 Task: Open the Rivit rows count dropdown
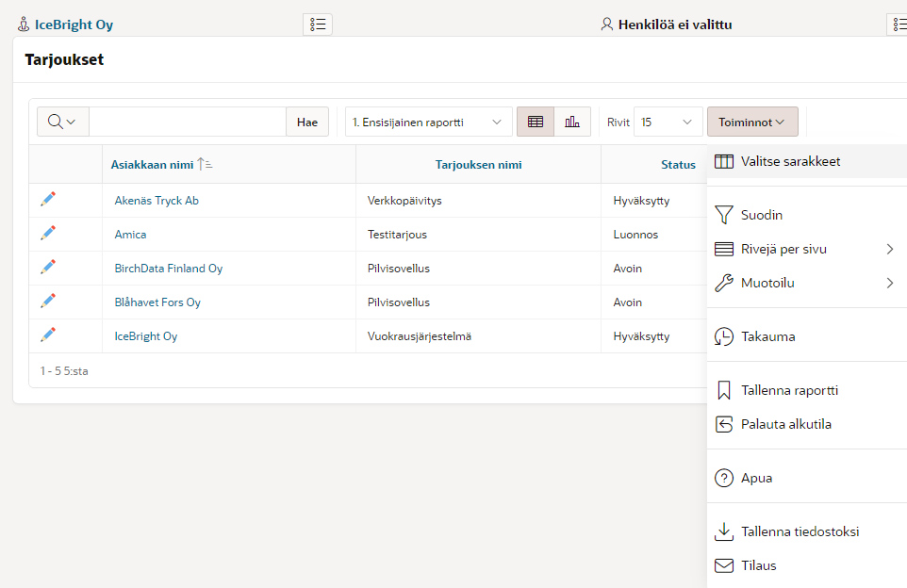(x=668, y=122)
